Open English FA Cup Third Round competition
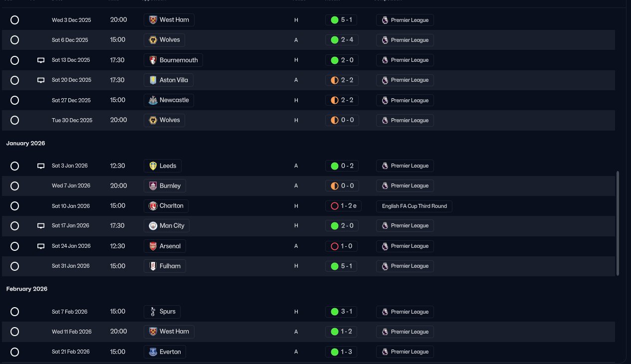The image size is (631, 364). [414, 206]
